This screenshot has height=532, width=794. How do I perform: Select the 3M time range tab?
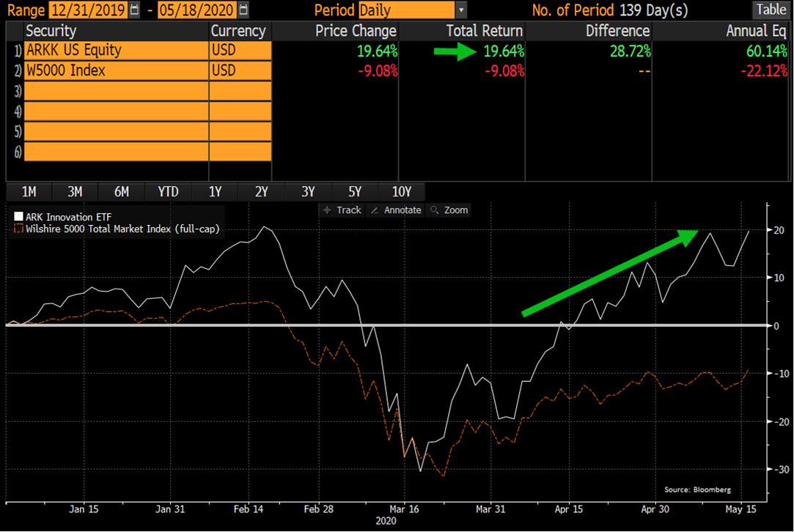tap(75, 192)
